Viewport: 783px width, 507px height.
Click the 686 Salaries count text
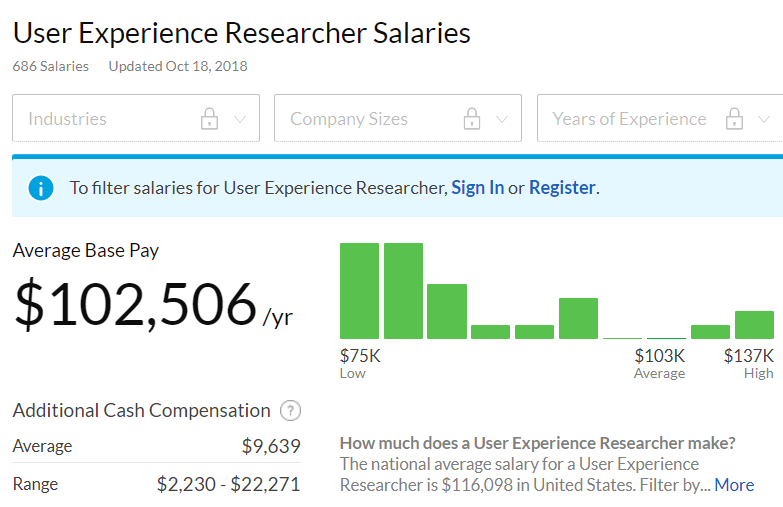tap(50, 66)
